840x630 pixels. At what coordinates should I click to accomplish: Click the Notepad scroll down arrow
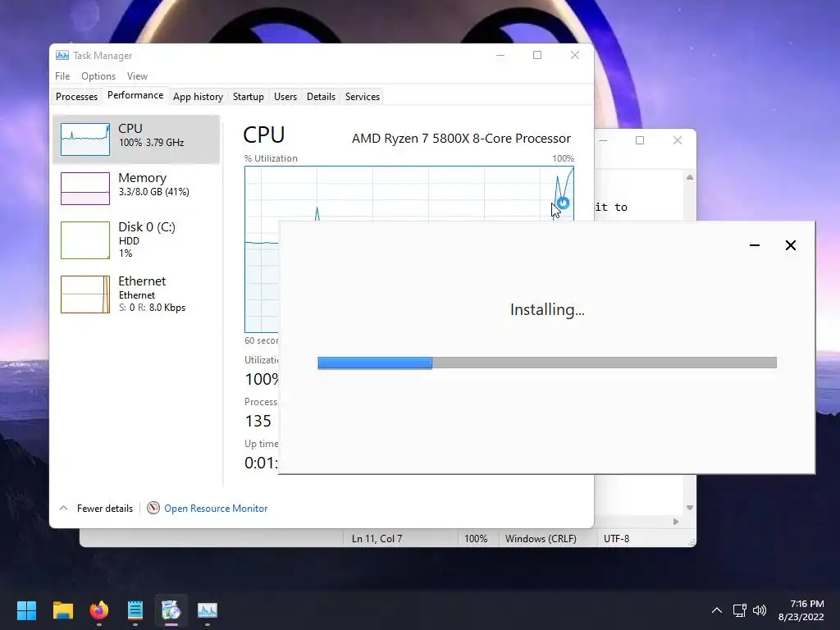pyautogui.click(x=689, y=507)
